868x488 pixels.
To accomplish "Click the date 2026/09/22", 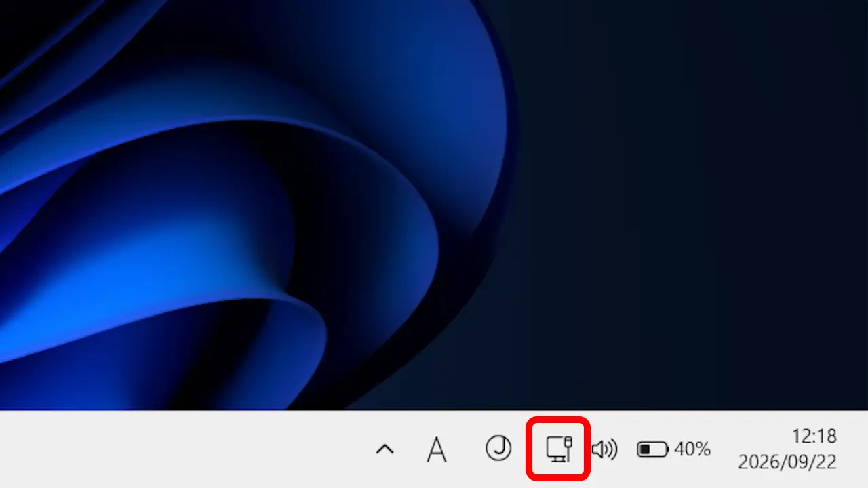I will click(787, 462).
